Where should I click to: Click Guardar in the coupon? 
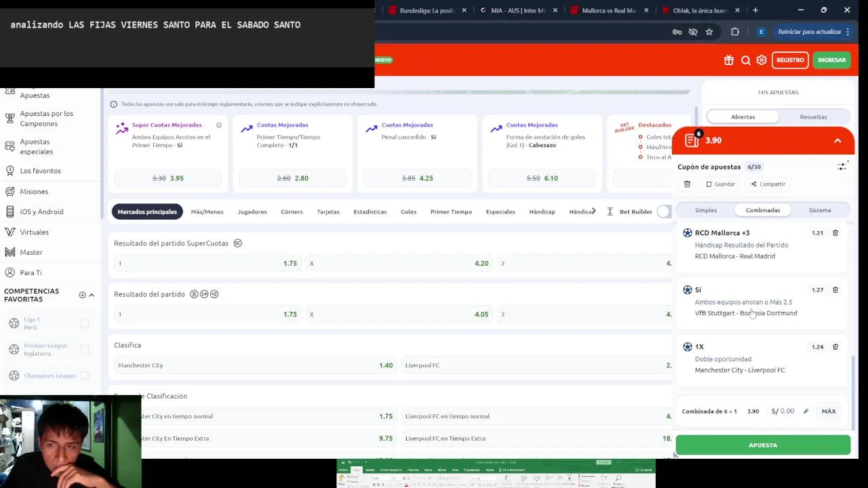click(x=720, y=184)
